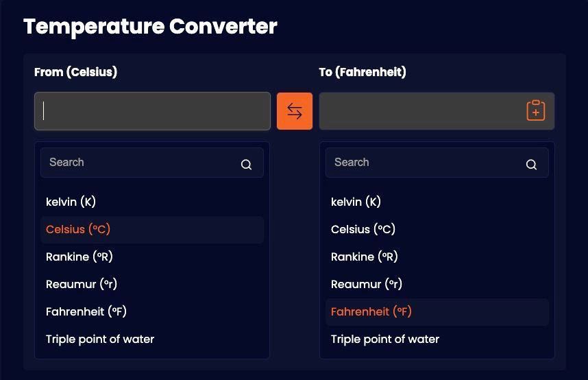Click the Search box under From
The width and height of the screenshot is (588, 380).
(152, 163)
